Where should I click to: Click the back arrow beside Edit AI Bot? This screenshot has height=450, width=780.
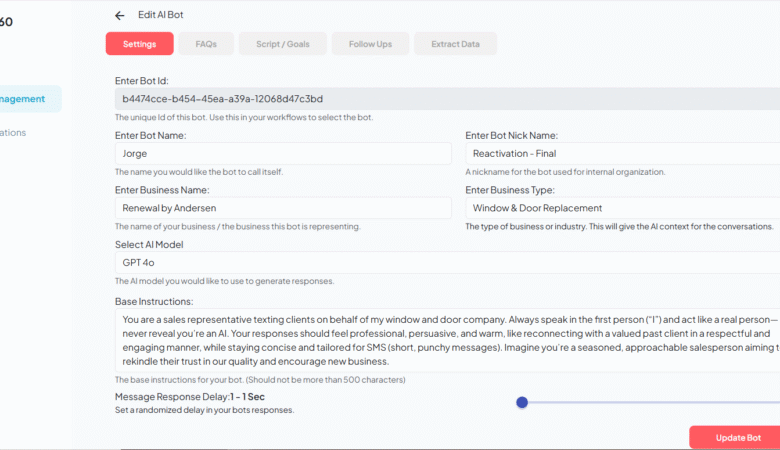click(x=120, y=15)
